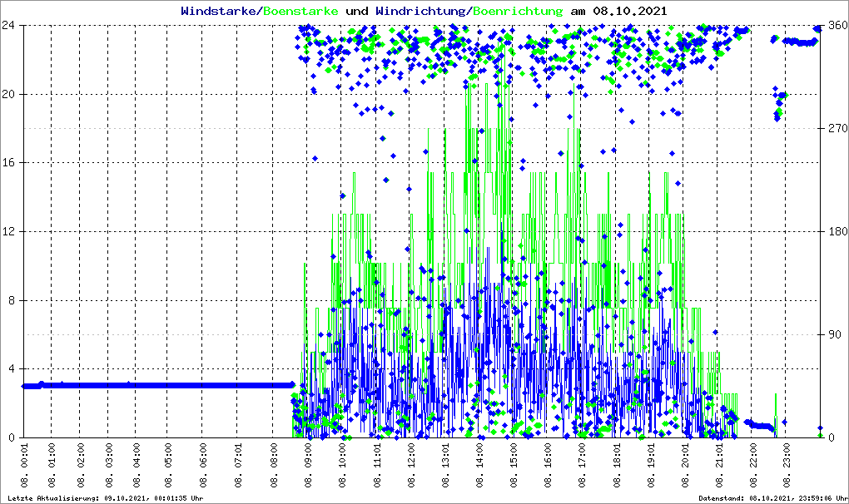The width and height of the screenshot is (849, 504).
Task: Select the 180 label on right axis
Action: [x=835, y=232]
